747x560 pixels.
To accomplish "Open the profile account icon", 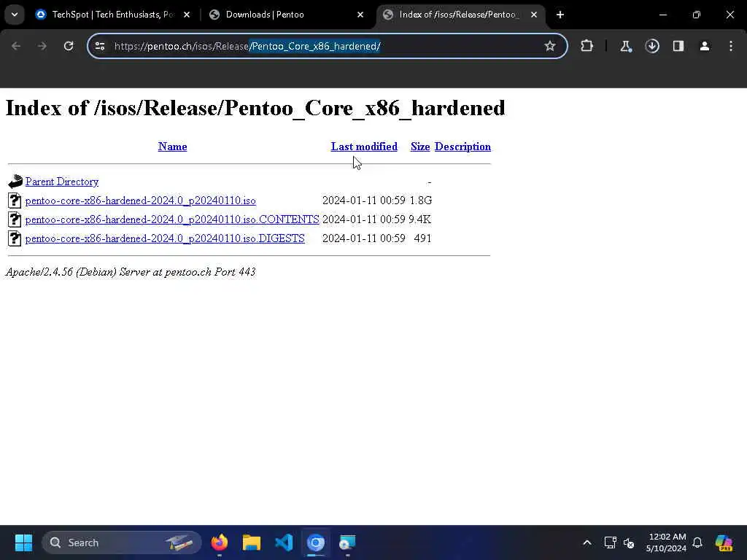I will point(705,46).
